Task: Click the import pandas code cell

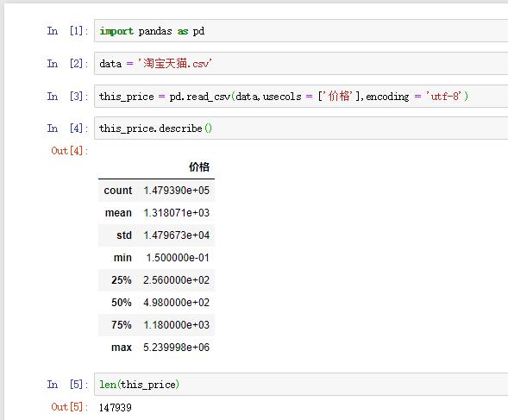Action: click(x=301, y=31)
